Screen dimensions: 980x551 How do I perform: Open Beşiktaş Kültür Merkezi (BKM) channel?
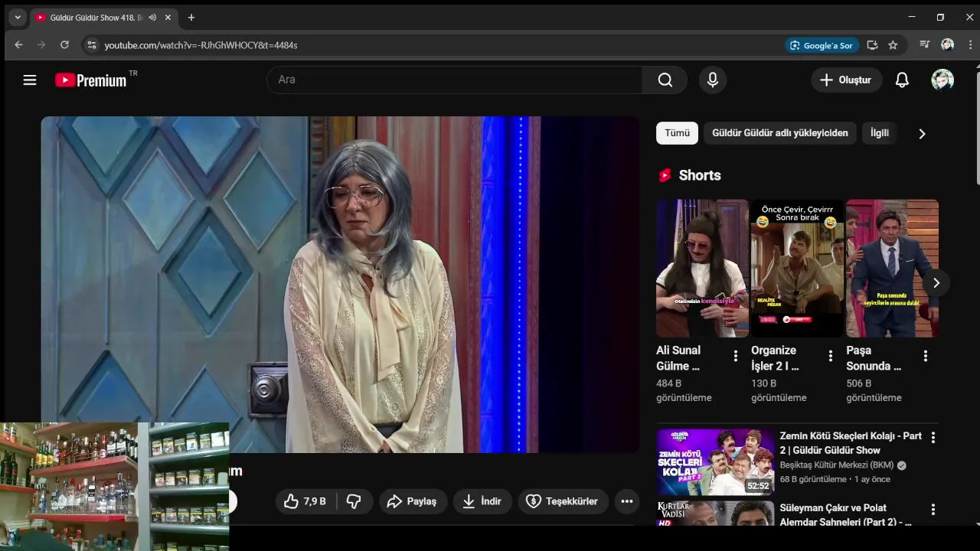pyautogui.click(x=837, y=465)
